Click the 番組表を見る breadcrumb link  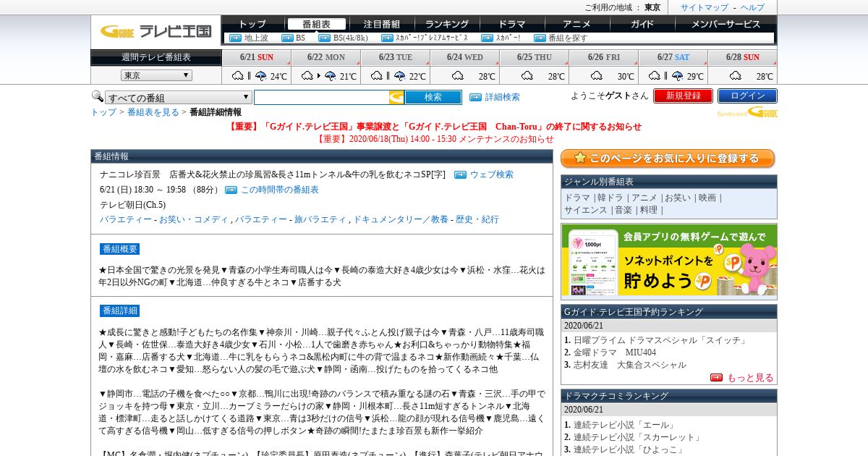153,112
